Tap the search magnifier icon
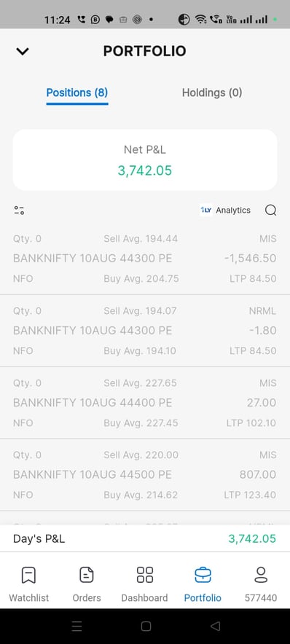 click(x=271, y=211)
